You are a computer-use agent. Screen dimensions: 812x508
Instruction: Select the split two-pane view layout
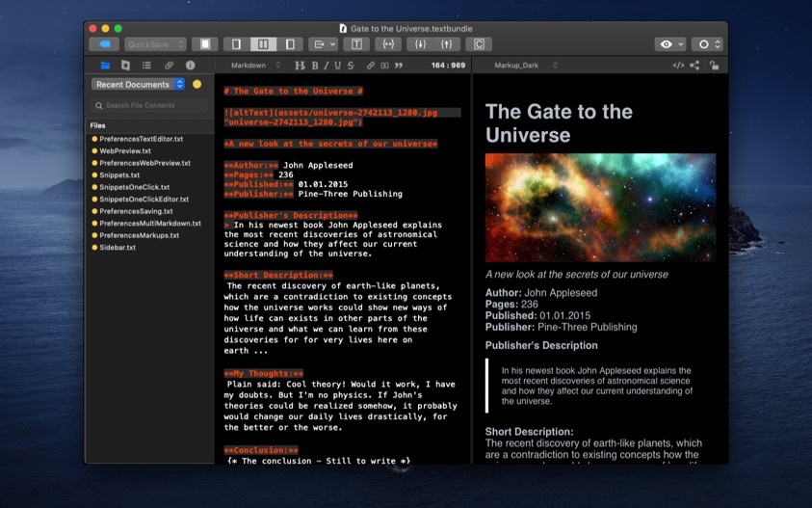(263, 44)
